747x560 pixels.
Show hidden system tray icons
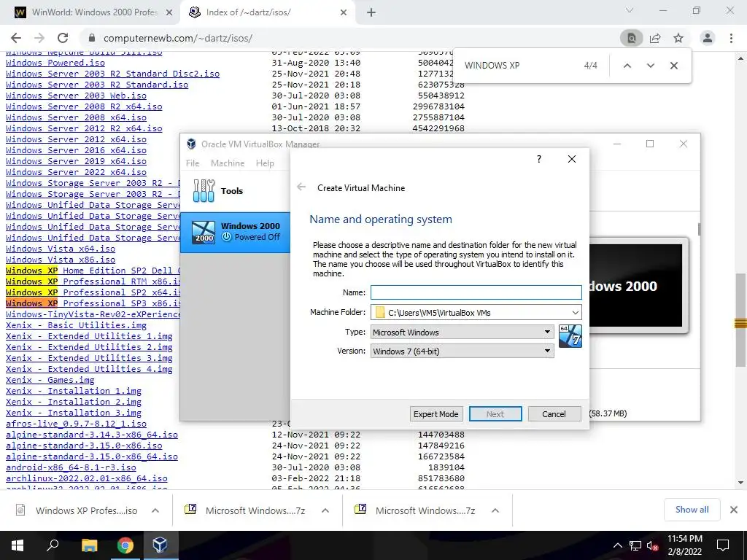[617, 545]
